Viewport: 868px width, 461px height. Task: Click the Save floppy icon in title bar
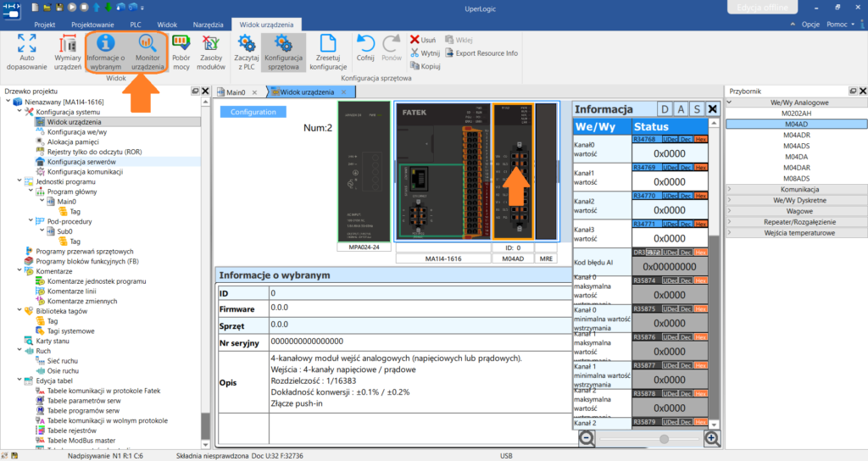coord(59,7)
